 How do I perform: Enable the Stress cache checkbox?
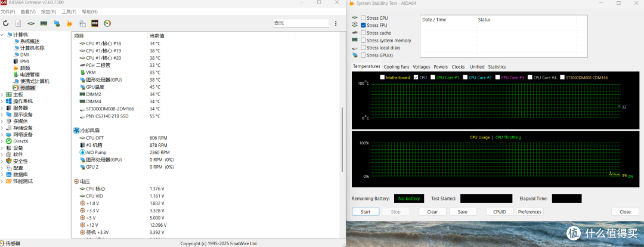[363, 33]
